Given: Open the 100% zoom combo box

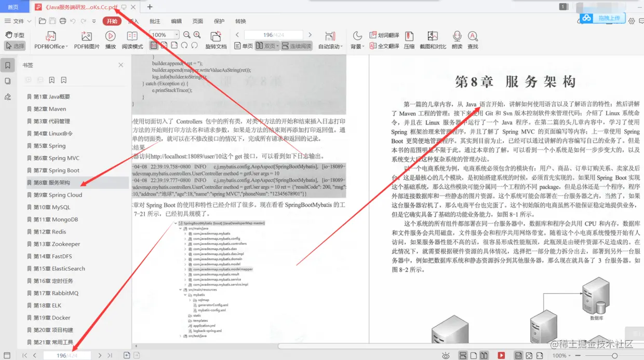Looking at the screenshot, I should 164,35.
